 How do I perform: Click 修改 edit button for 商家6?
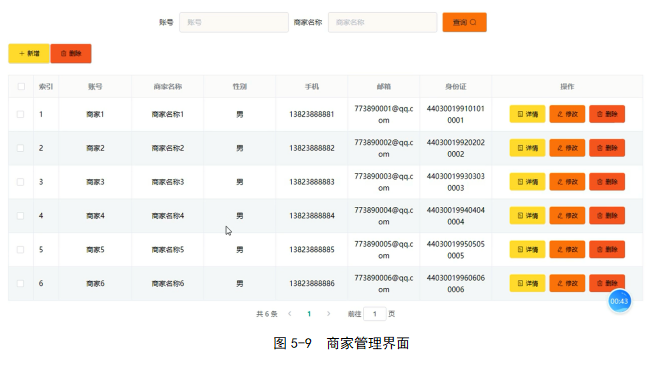pyautogui.click(x=567, y=283)
